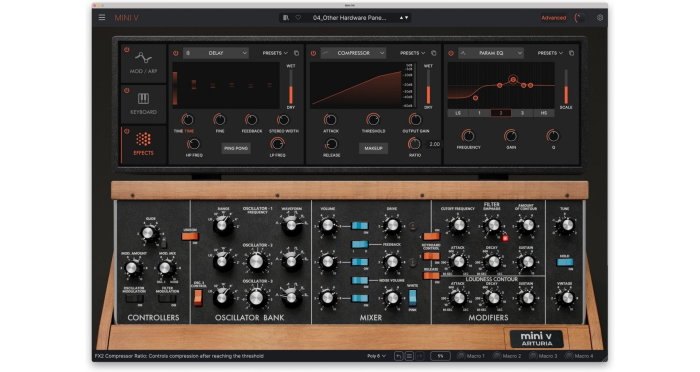Toggle the Osc 3 Control switch
The width and height of the screenshot is (700, 372).
tap(198, 298)
